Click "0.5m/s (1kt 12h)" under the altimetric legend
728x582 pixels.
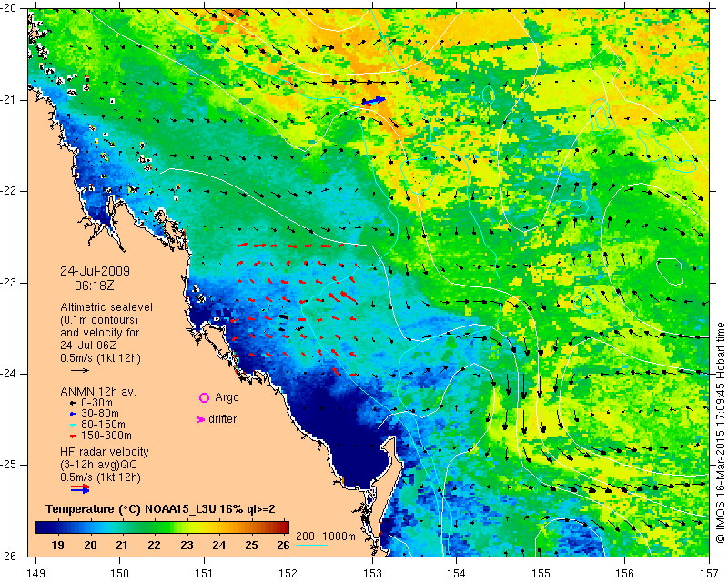[100, 358]
